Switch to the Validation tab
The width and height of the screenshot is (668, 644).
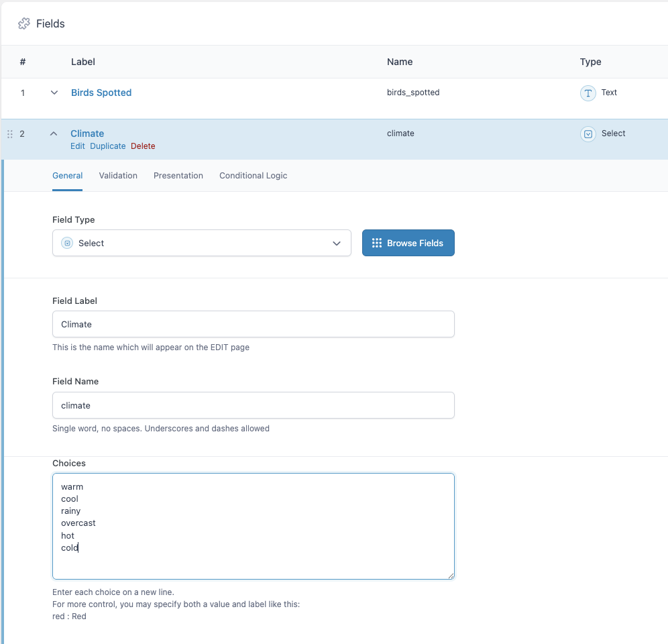pos(118,176)
